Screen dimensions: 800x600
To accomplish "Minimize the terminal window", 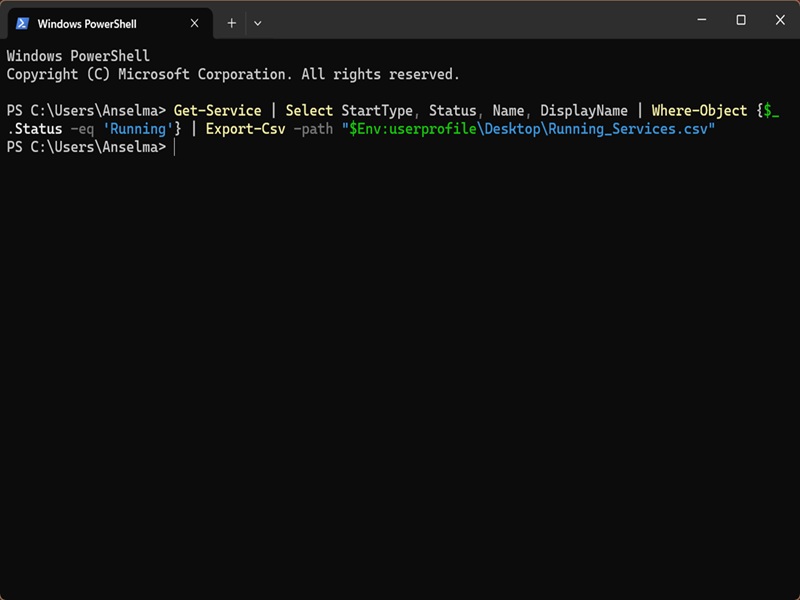I will pos(702,20).
